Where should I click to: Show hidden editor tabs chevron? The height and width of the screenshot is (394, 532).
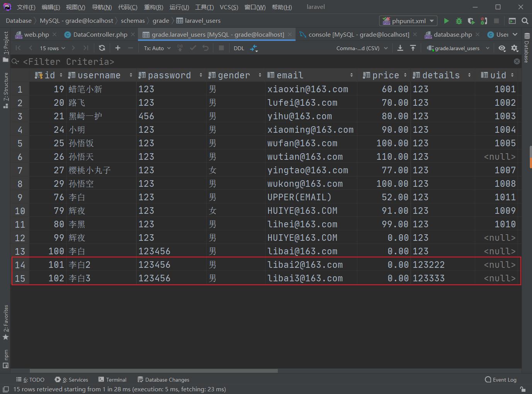point(515,34)
